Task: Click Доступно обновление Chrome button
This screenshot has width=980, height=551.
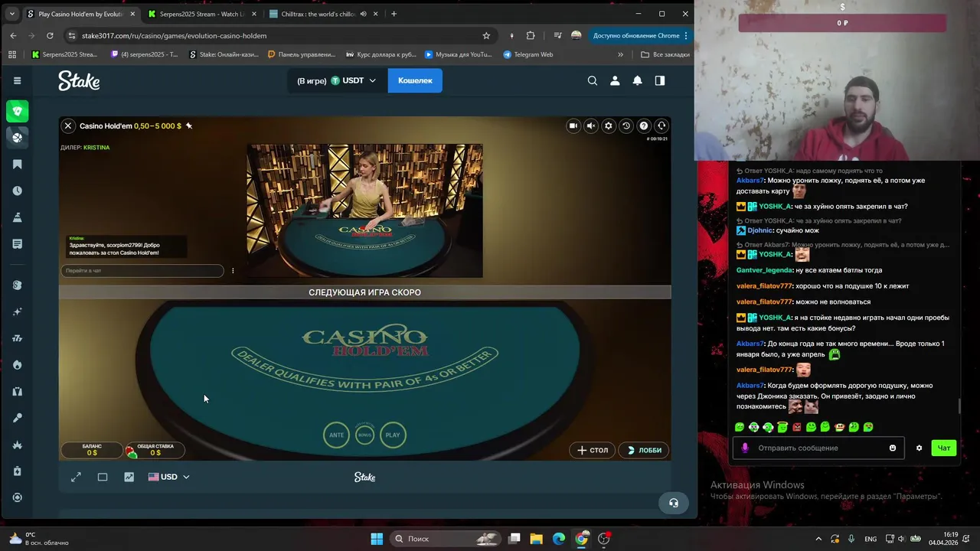Action: [641, 35]
